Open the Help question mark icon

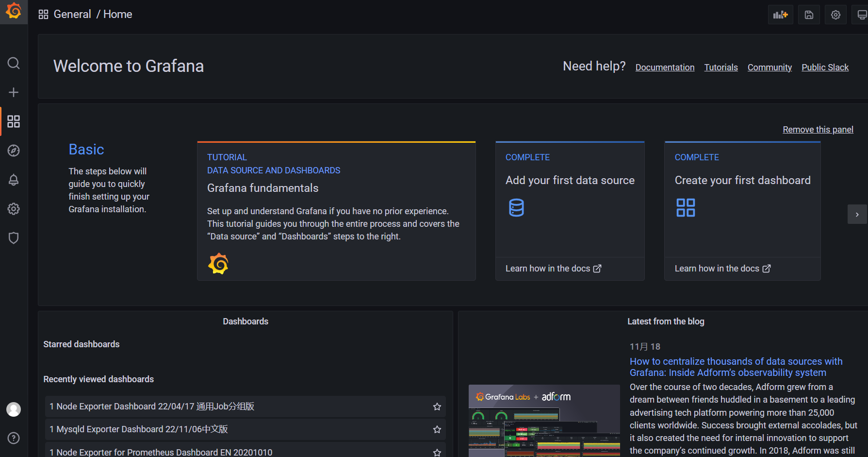pyautogui.click(x=14, y=438)
